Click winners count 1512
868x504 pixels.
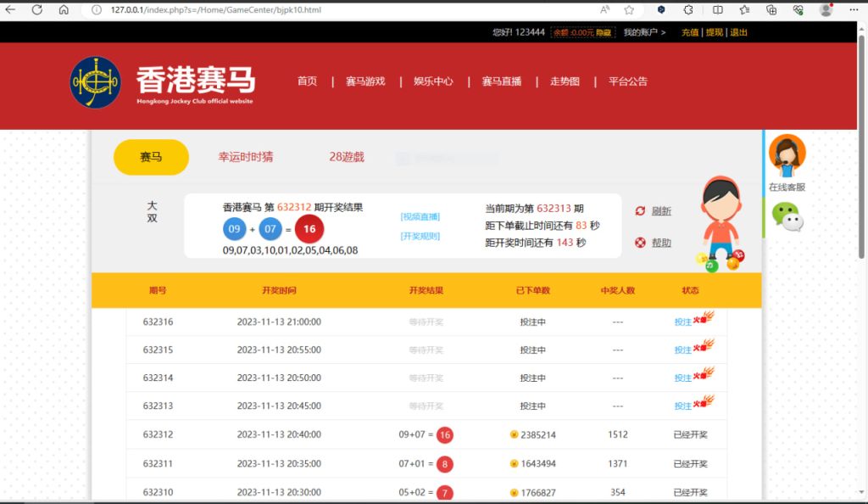[x=618, y=434]
